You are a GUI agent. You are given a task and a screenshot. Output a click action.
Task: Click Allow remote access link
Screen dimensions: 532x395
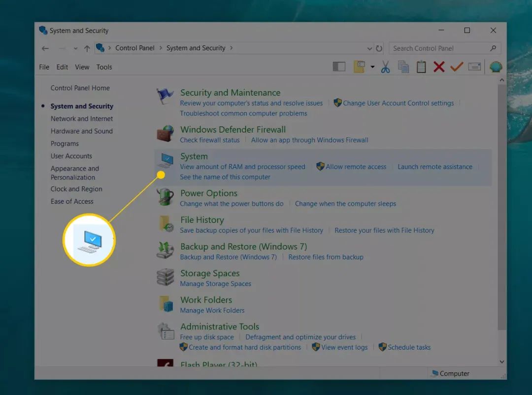(x=356, y=167)
